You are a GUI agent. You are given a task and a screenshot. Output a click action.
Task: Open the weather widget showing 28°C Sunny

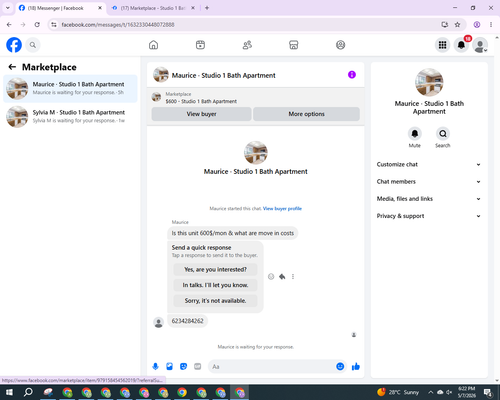pyautogui.click(x=398, y=392)
